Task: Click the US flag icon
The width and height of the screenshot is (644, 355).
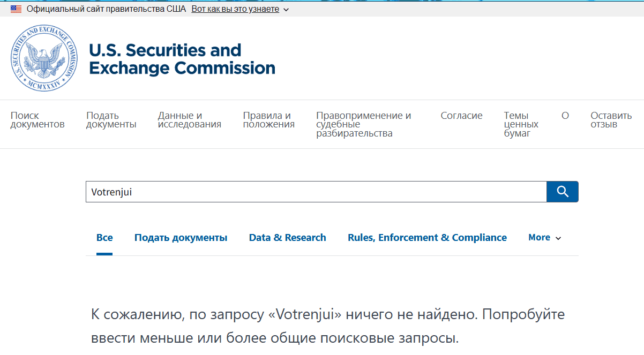Action: [x=16, y=9]
